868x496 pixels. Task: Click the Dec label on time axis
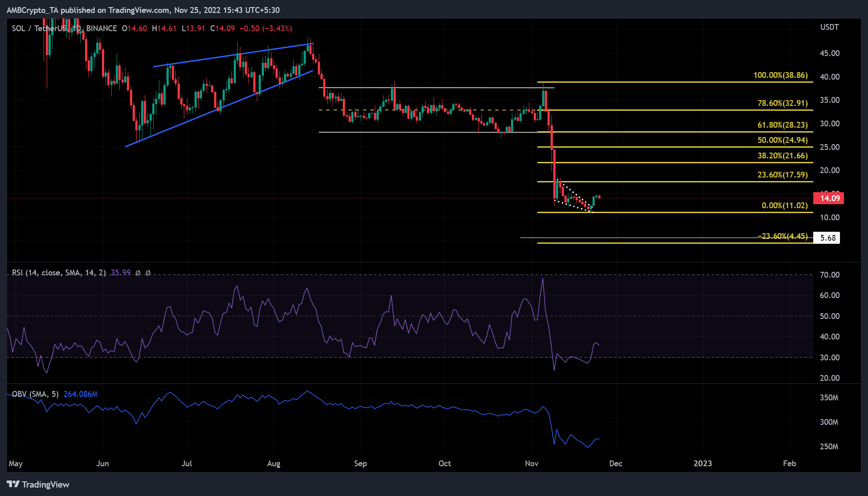tap(616, 464)
